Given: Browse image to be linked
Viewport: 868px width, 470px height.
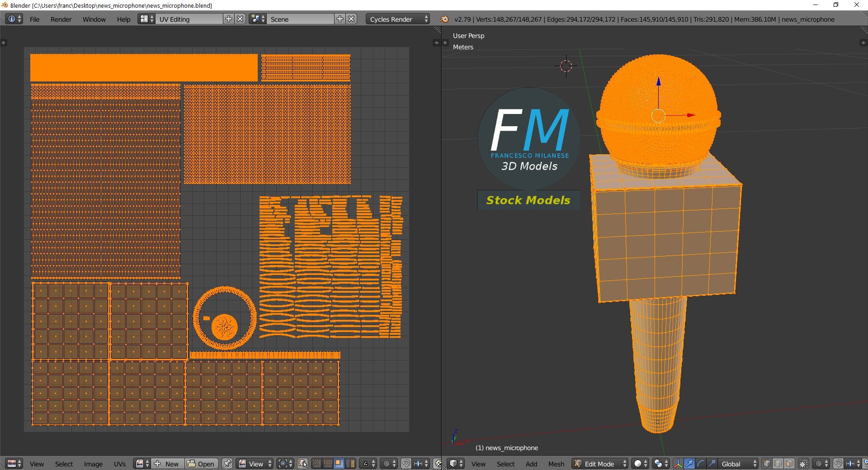Looking at the screenshot, I should (142, 464).
